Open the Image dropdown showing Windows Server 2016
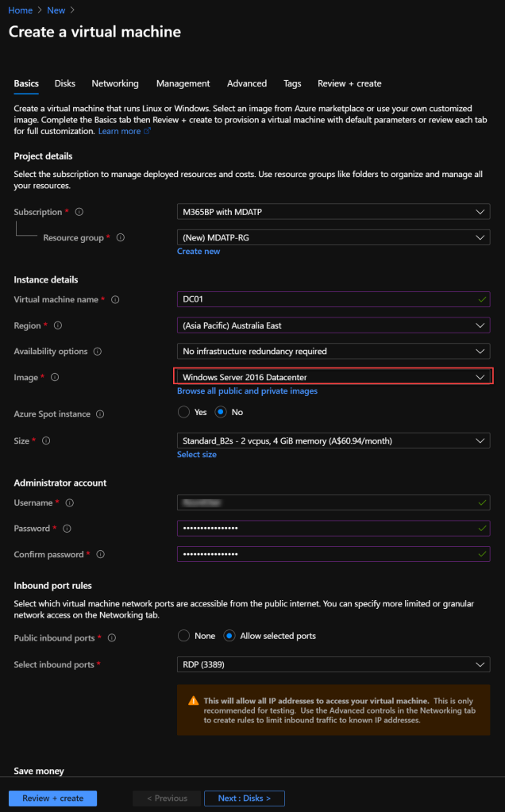 point(333,377)
